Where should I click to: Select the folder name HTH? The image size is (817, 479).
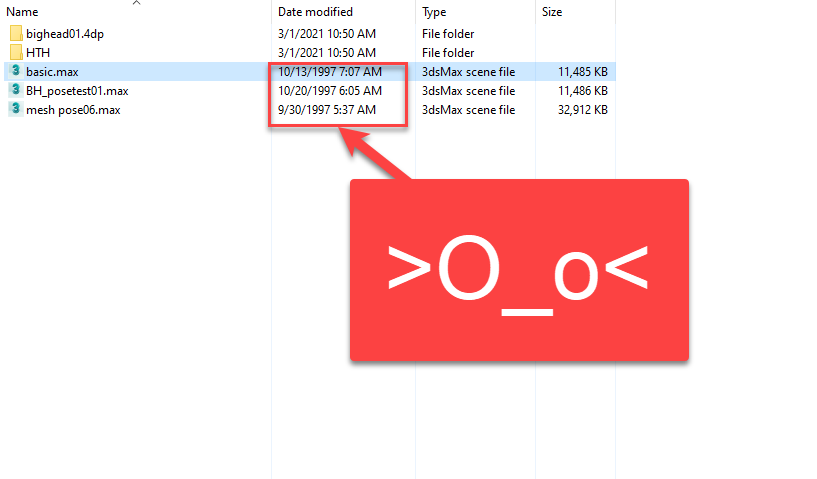38,53
